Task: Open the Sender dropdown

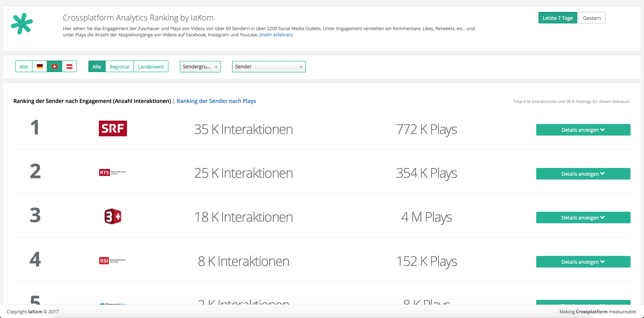Action: [x=269, y=67]
